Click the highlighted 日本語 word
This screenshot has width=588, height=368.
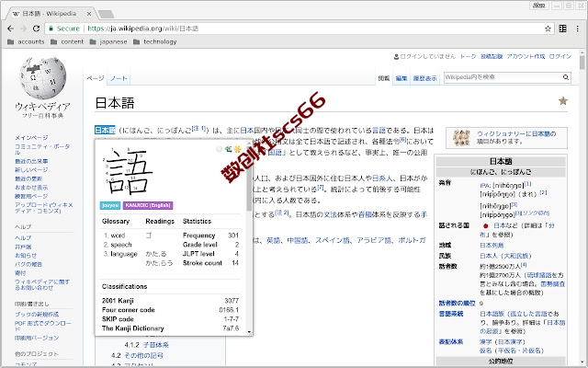pos(105,130)
